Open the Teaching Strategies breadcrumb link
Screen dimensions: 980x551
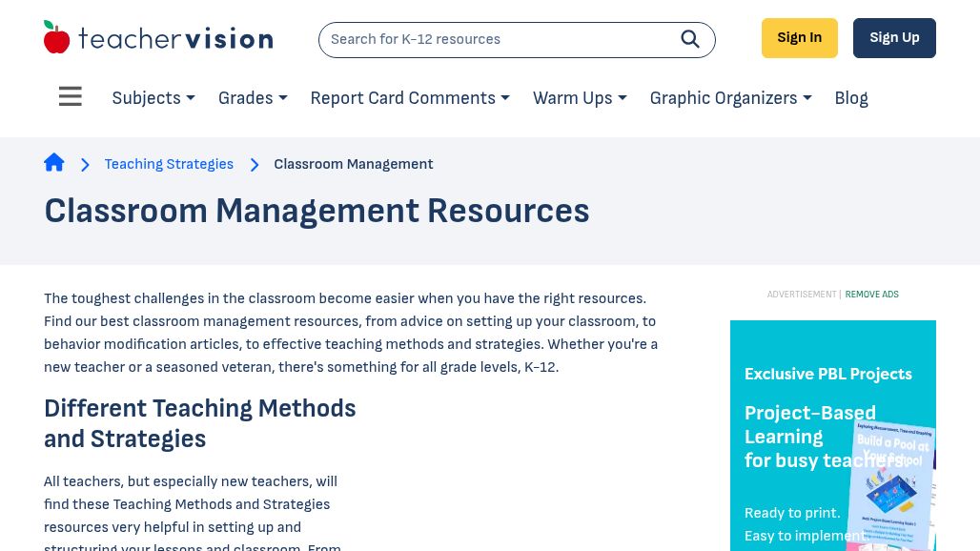point(169,164)
